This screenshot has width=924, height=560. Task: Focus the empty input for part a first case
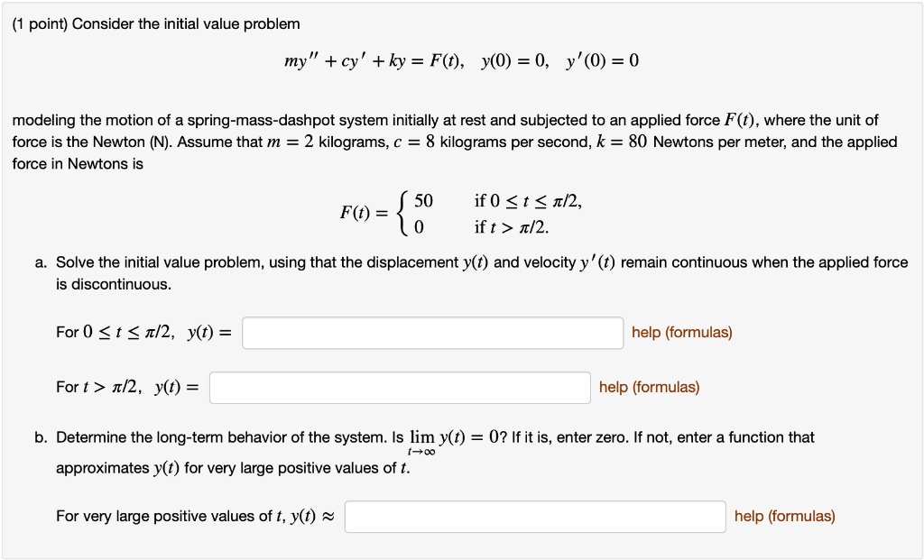[x=431, y=332]
